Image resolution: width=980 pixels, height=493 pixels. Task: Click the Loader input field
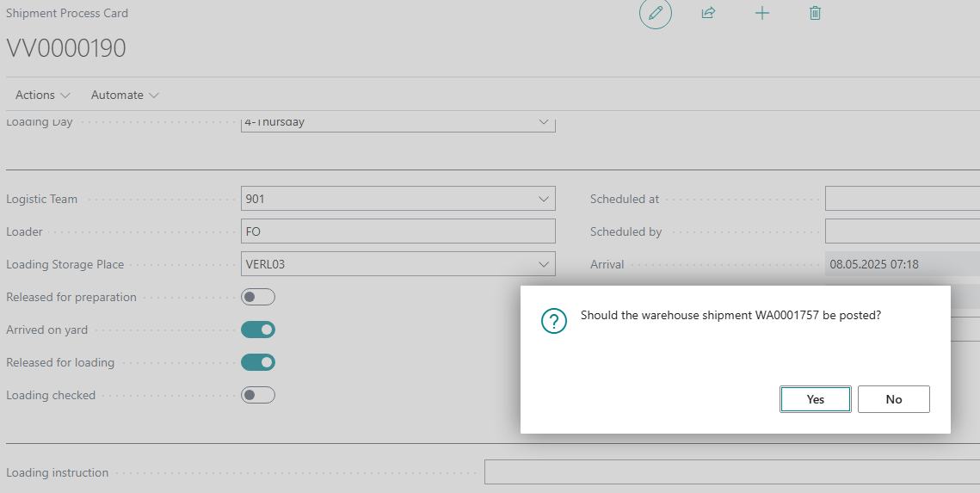tap(398, 231)
